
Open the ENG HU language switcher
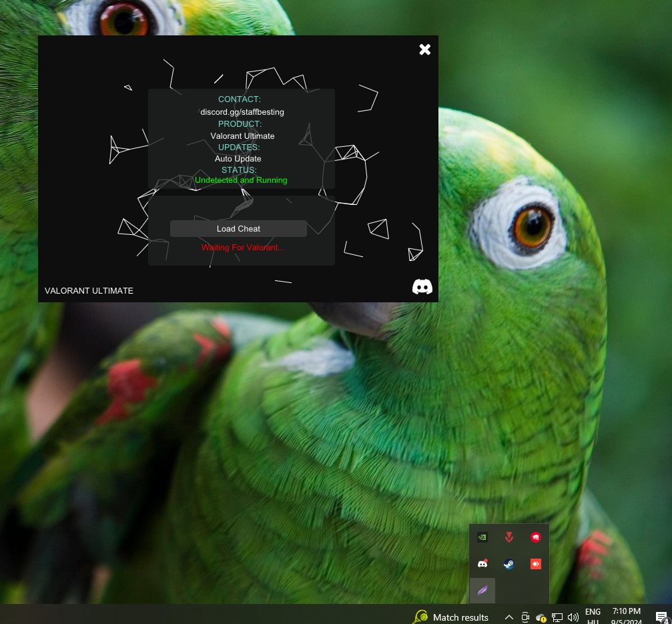point(593,617)
